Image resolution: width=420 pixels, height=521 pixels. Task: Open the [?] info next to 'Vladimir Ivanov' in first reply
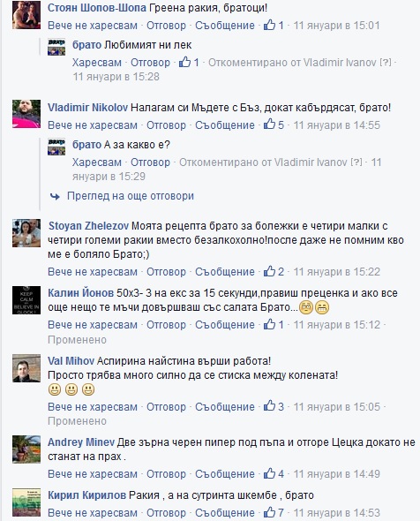click(386, 62)
